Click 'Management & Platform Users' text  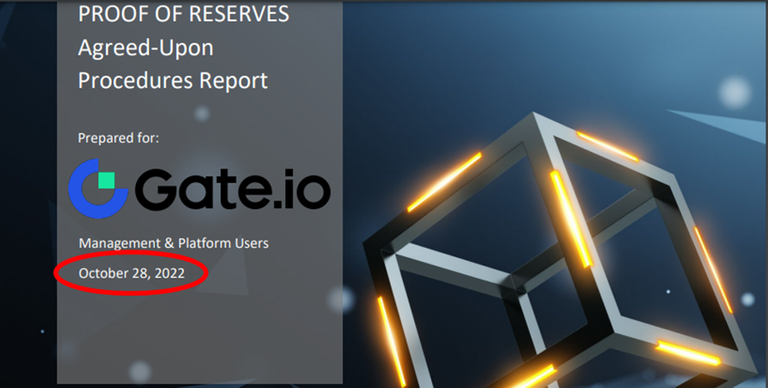pyautogui.click(x=173, y=243)
